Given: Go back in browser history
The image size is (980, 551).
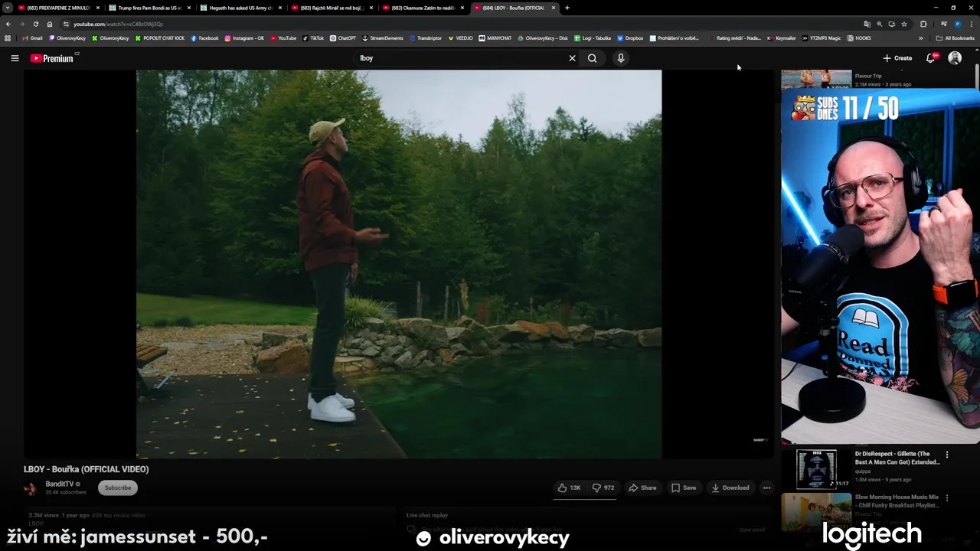Looking at the screenshot, I should (x=8, y=24).
